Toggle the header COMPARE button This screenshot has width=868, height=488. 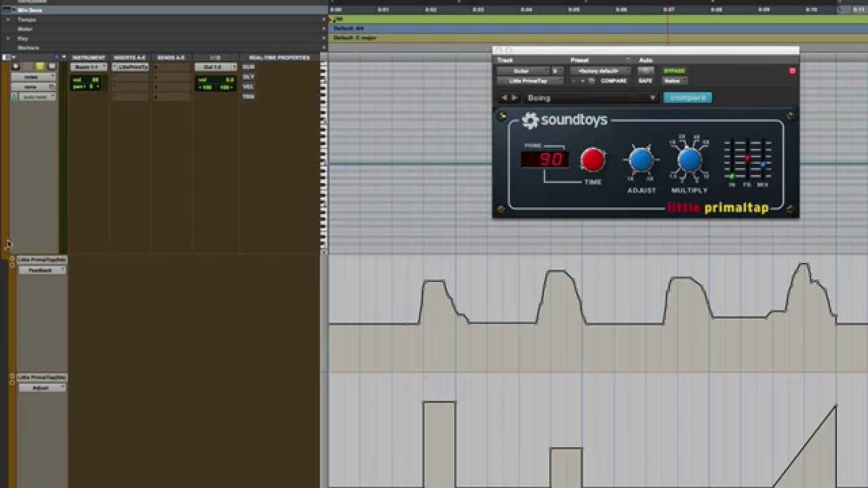pos(614,81)
